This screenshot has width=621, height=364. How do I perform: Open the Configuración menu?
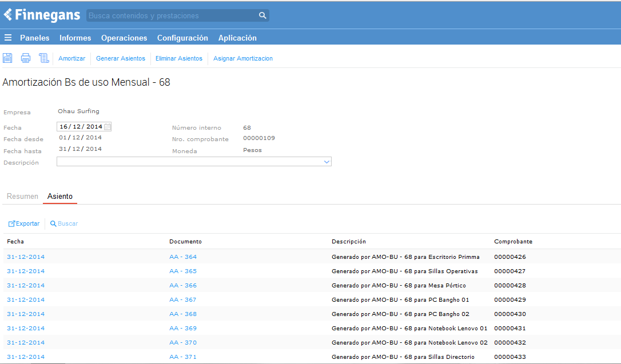(x=182, y=38)
